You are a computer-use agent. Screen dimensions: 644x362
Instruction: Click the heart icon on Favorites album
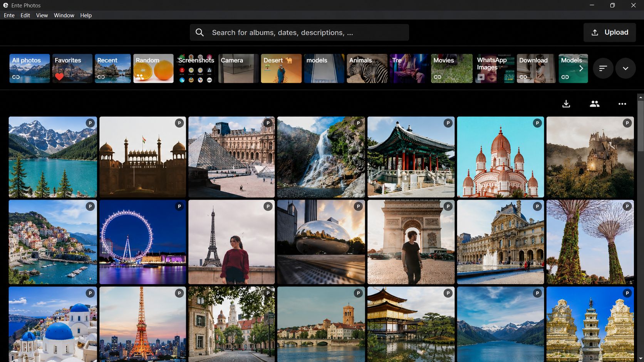point(59,76)
